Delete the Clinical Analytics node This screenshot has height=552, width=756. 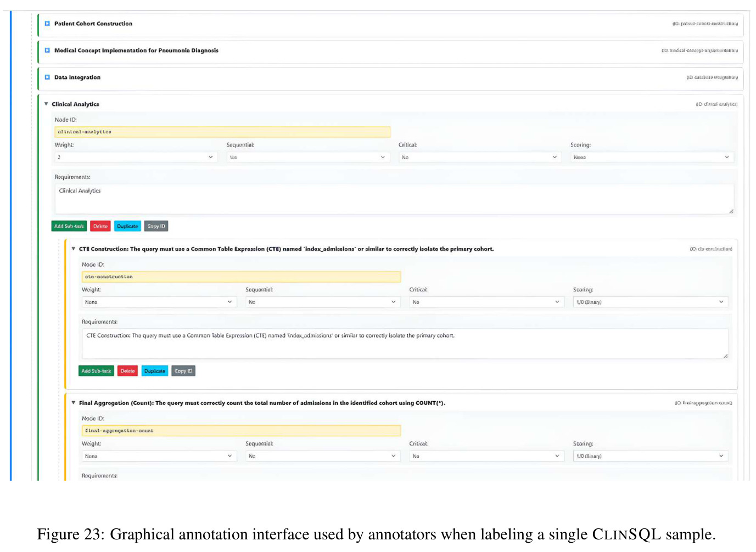[100, 226]
